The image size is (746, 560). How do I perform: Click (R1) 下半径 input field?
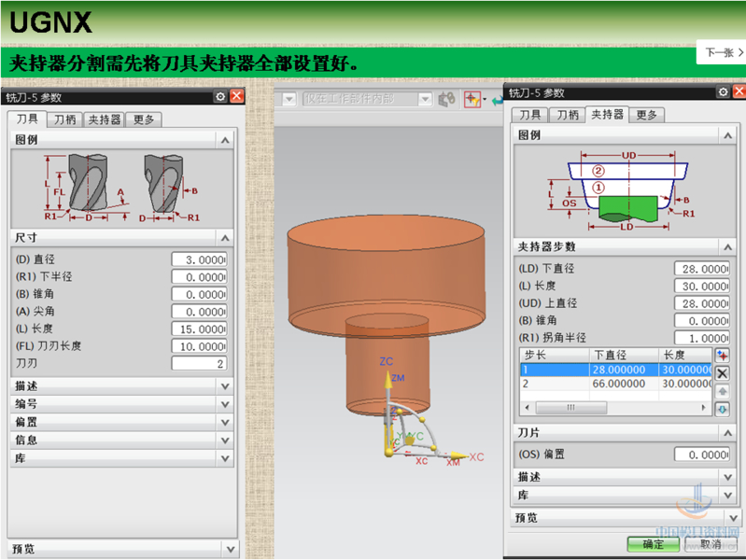(x=200, y=277)
